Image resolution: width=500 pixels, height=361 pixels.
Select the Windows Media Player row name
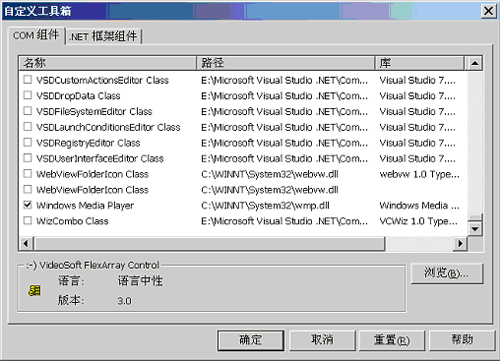[85, 205]
